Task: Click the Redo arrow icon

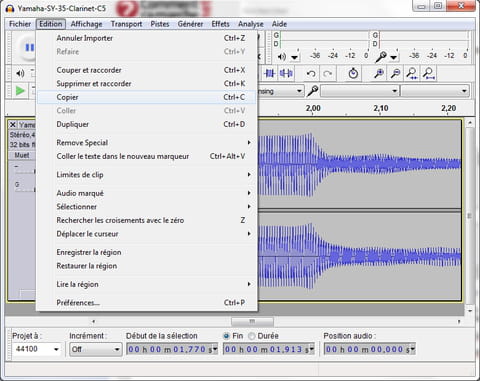Action: pyautogui.click(x=328, y=73)
